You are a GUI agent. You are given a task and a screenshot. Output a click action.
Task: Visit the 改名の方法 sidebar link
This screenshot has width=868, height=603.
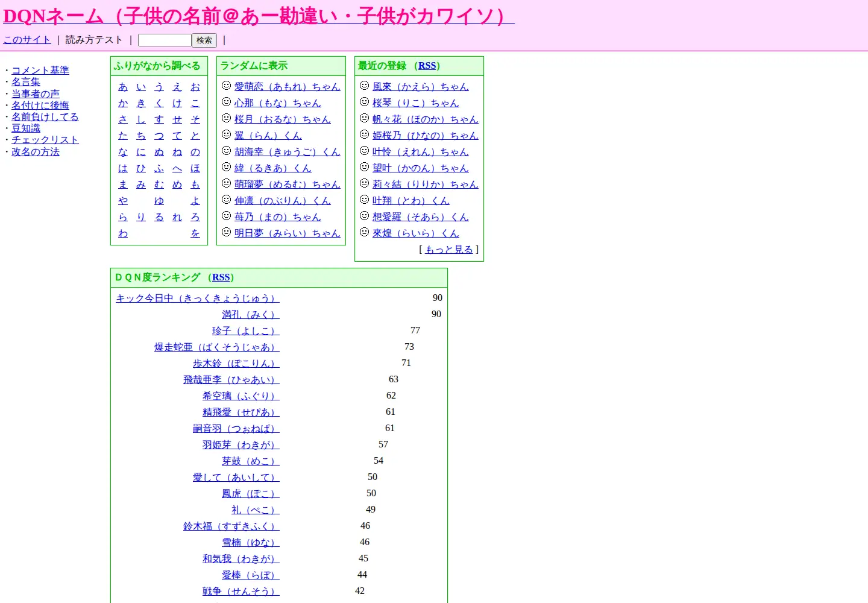(x=36, y=152)
